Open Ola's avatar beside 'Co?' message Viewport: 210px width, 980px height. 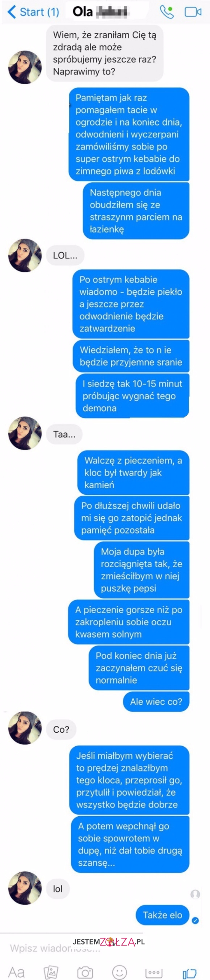coord(25,728)
